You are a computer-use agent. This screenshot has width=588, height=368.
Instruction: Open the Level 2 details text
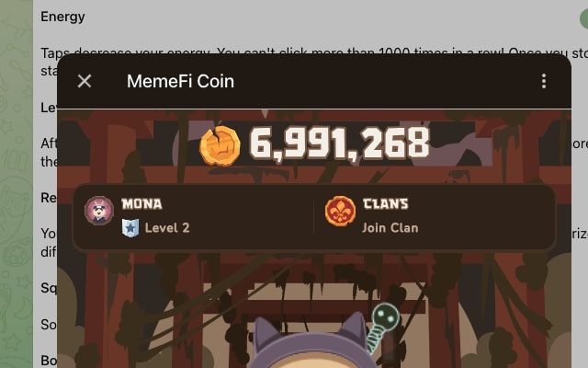coord(167,228)
